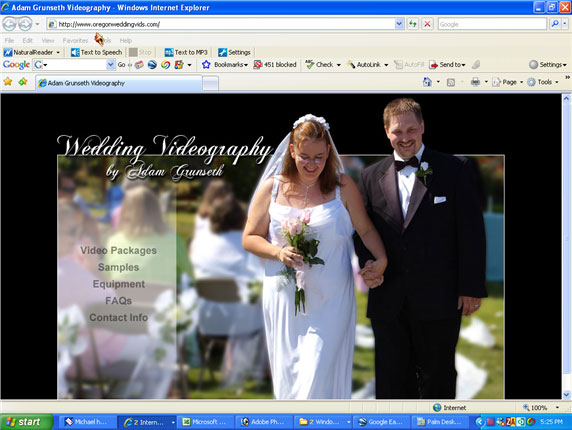Screen dimensions: 572x430
Task: Open the Favorites menu
Action: pyautogui.click(x=75, y=40)
